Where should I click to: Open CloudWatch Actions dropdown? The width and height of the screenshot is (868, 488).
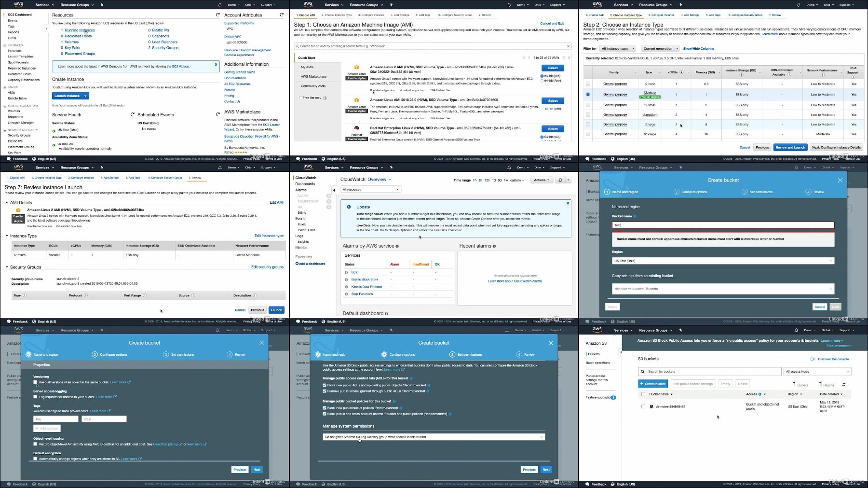(x=542, y=180)
